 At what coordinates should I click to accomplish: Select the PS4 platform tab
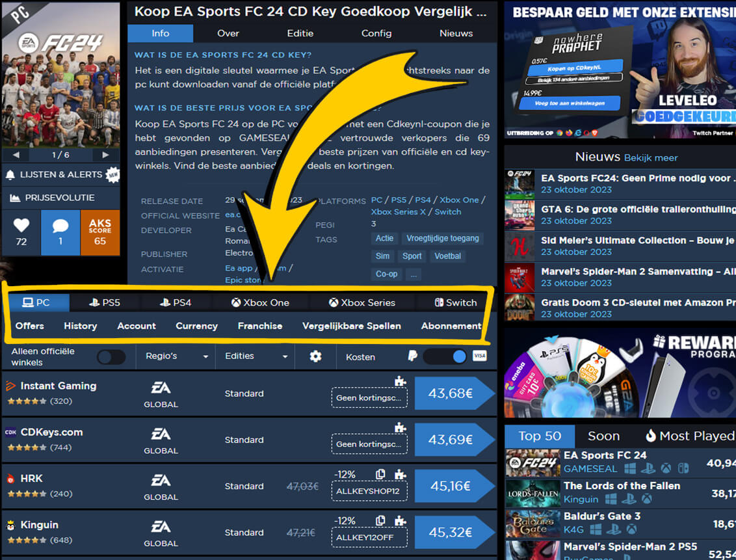pyautogui.click(x=176, y=303)
